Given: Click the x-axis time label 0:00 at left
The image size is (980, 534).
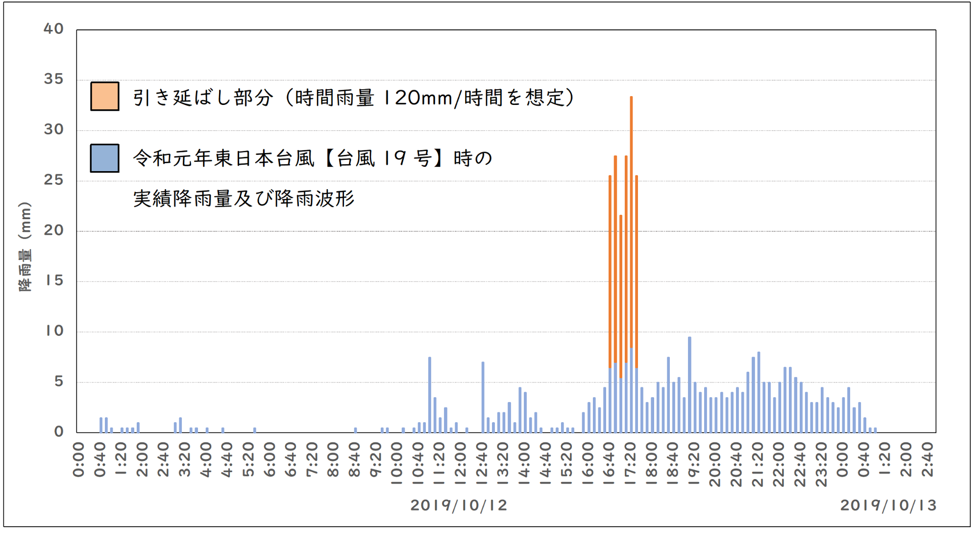Looking at the screenshot, I should [78, 459].
